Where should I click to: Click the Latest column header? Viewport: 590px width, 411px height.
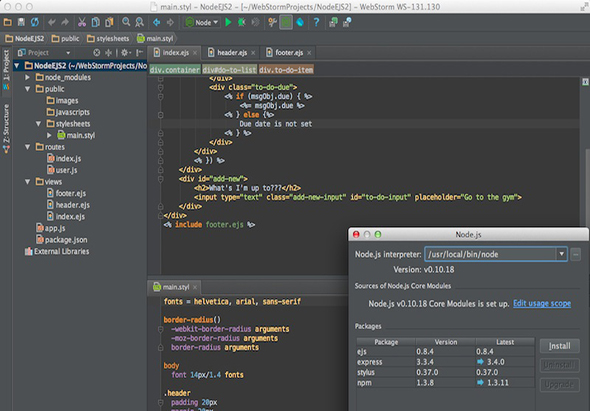[505, 342]
